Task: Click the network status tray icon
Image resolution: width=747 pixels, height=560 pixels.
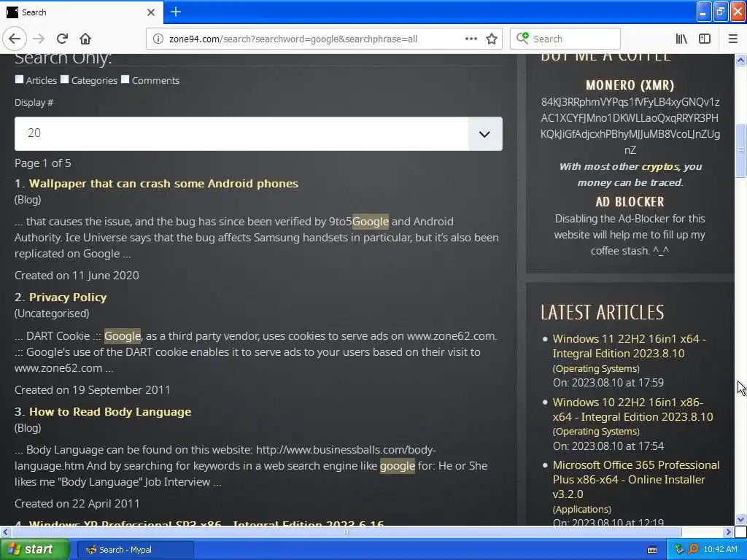Action: tap(679, 549)
